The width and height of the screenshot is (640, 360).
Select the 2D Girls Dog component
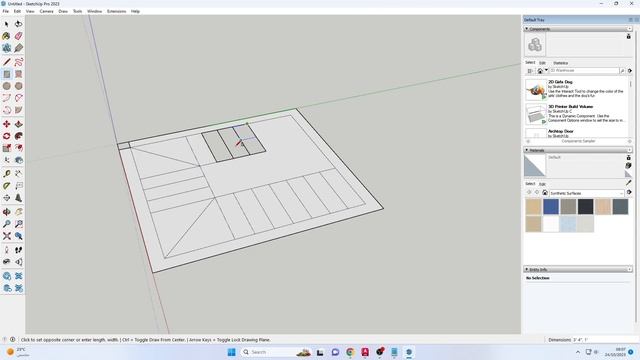coord(577,89)
